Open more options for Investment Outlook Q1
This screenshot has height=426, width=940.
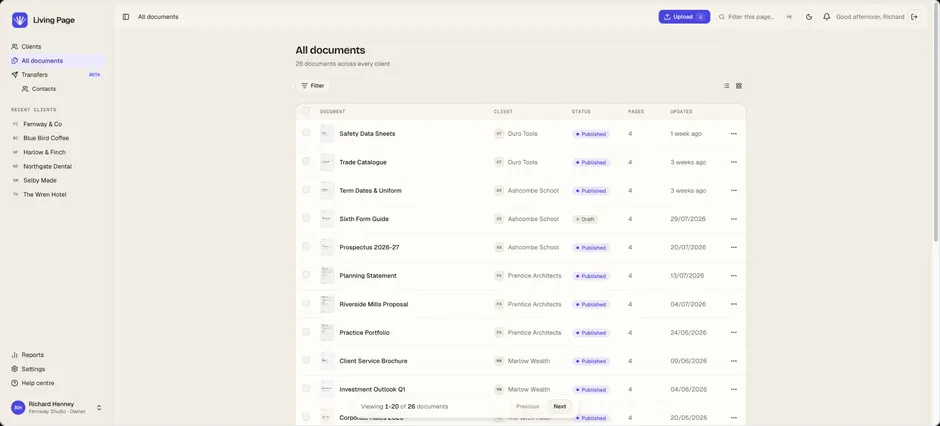(734, 389)
